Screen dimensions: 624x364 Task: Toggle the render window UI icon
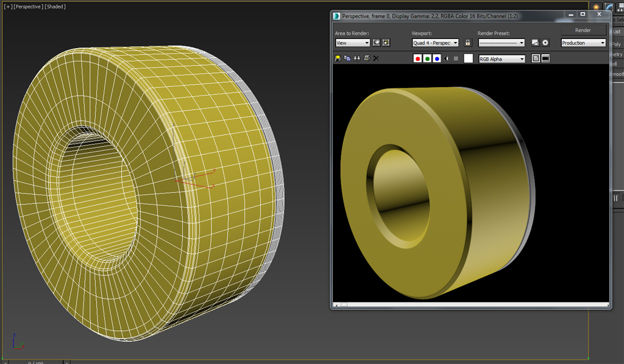pyautogui.click(x=545, y=58)
